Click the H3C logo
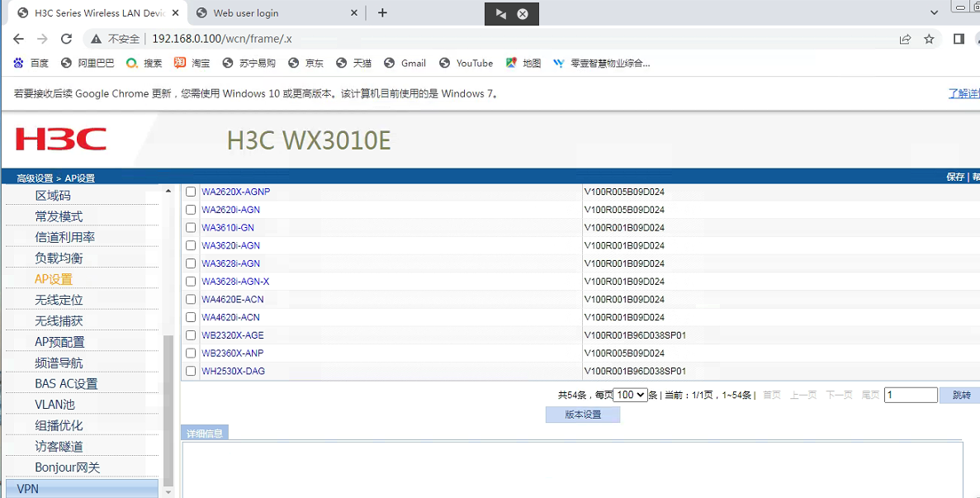 [x=60, y=140]
